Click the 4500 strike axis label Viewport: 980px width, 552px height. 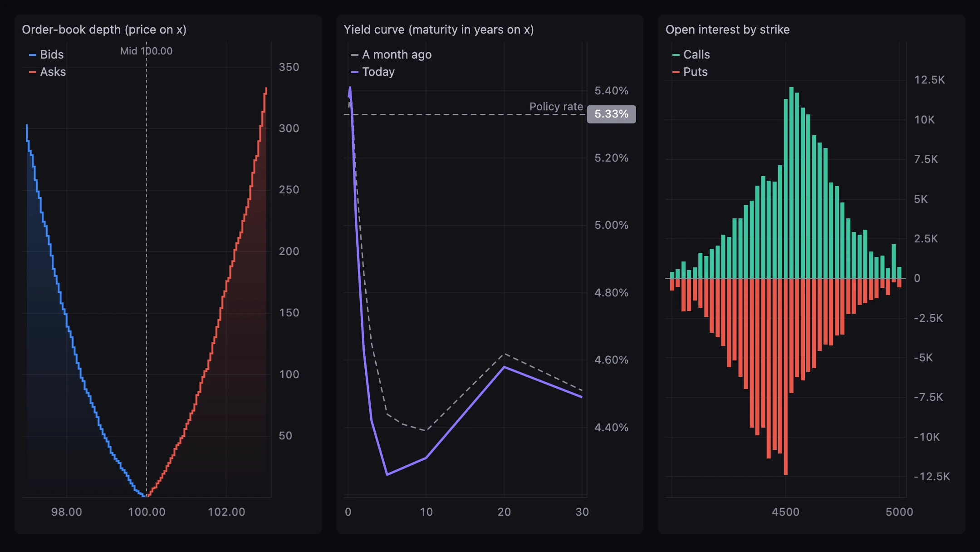(x=785, y=512)
